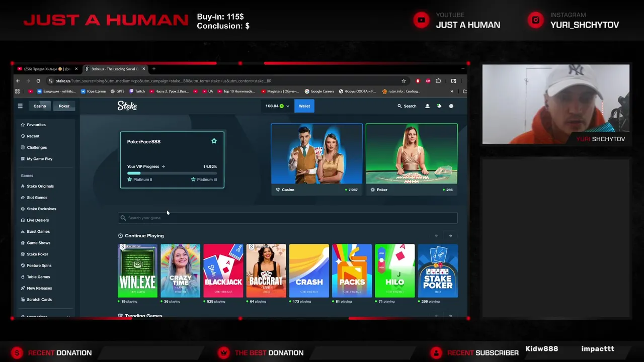Click the VIP star icon on profile card
Viewport: 644px width, 362px height.
(214, 141)
